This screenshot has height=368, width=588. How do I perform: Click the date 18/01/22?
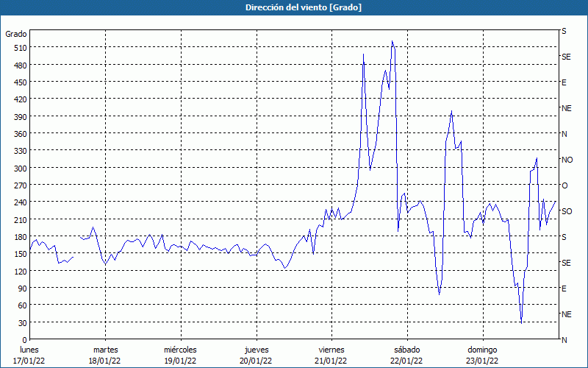pyautogui.click(x=104, y=361)
